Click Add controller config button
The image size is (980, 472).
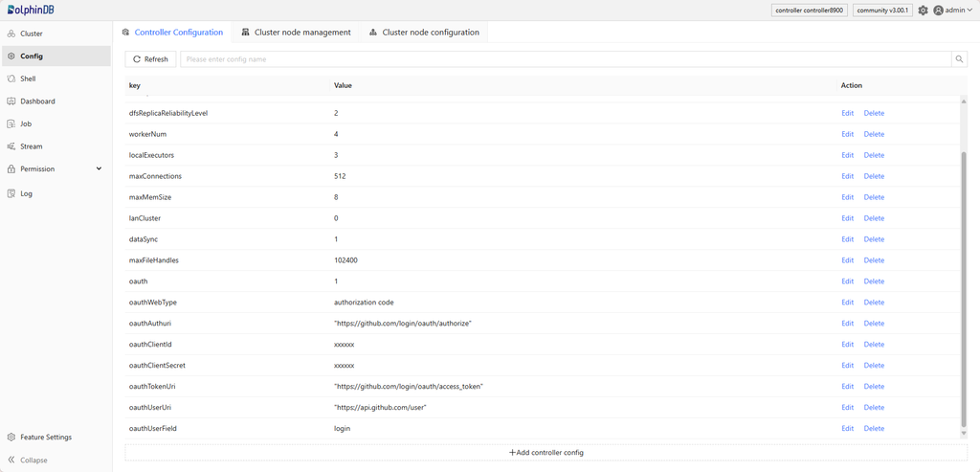tap(546, 452)
